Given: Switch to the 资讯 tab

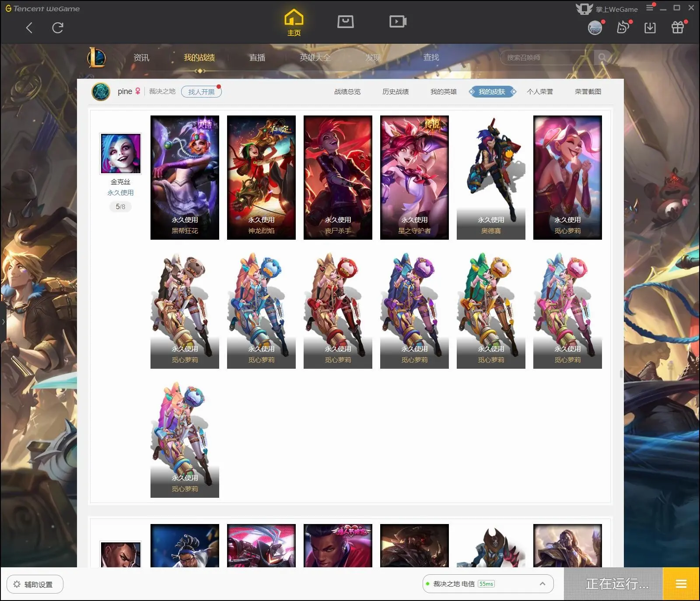Looking at the screenshot, I should tap(141, 57).
